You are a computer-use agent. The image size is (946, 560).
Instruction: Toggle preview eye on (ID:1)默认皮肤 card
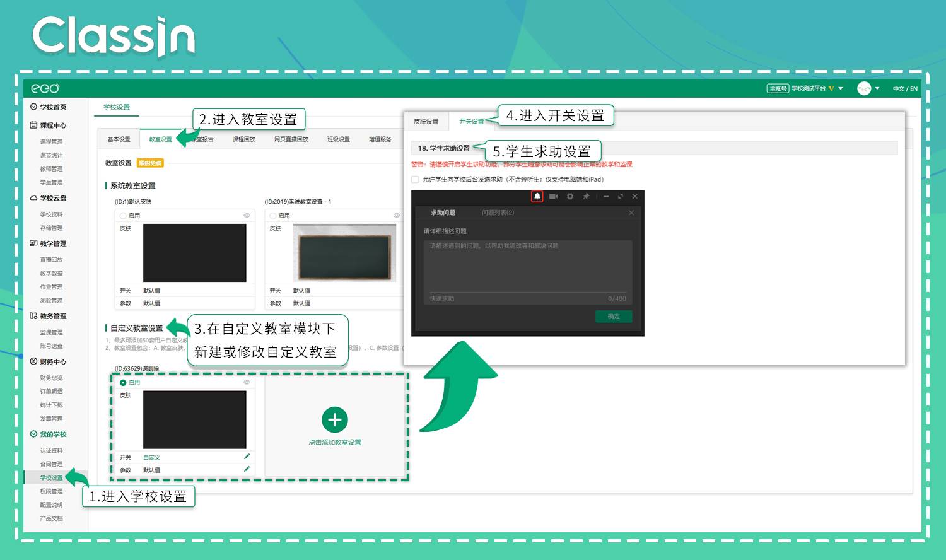247,216
